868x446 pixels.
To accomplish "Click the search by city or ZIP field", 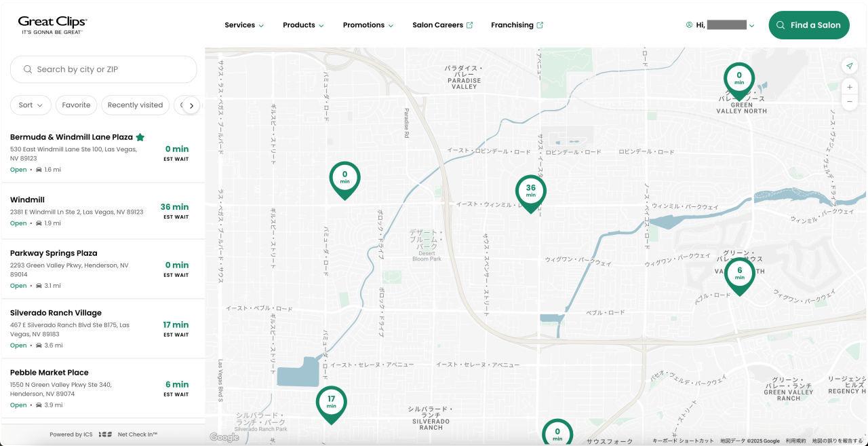I will click(x=103, y=69).
